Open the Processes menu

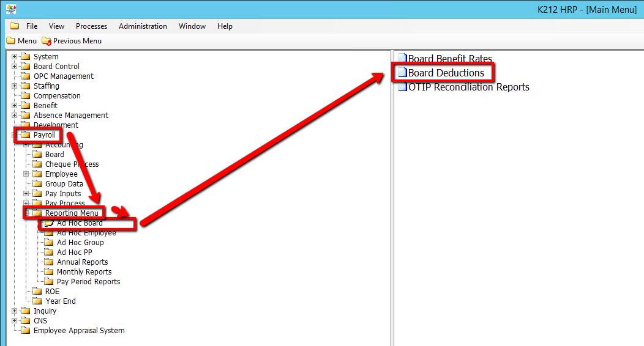[x=91, y=26]
